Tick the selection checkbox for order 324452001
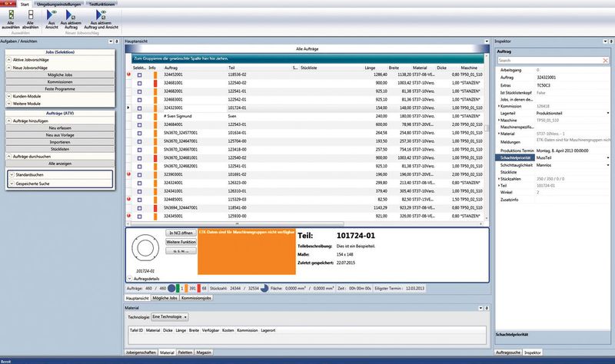This screenshot has height=364, width=615. 139,74
